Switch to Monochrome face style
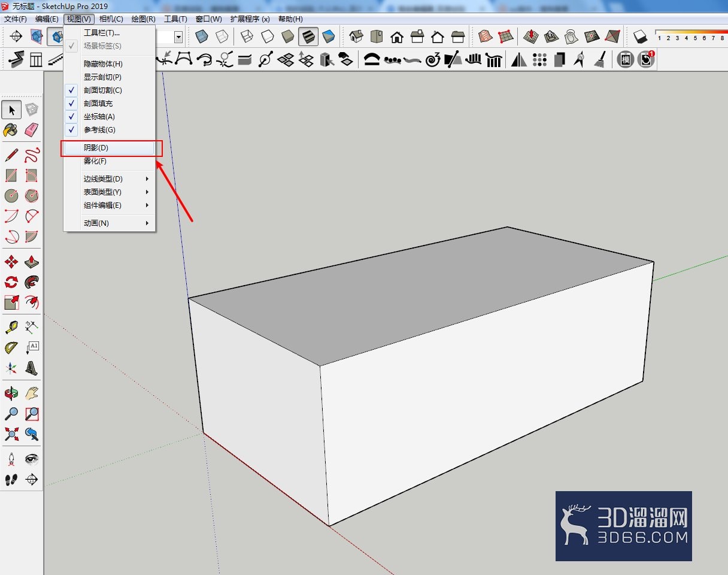The width and height of the screenshot is (728, 575). pyautogui.click(x=329, y=37)
